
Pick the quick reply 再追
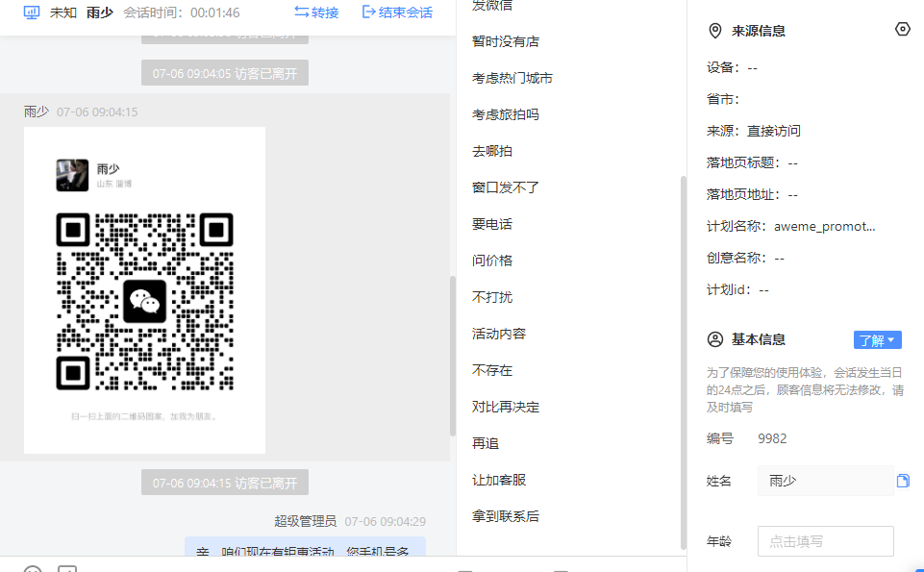point(486,443)
